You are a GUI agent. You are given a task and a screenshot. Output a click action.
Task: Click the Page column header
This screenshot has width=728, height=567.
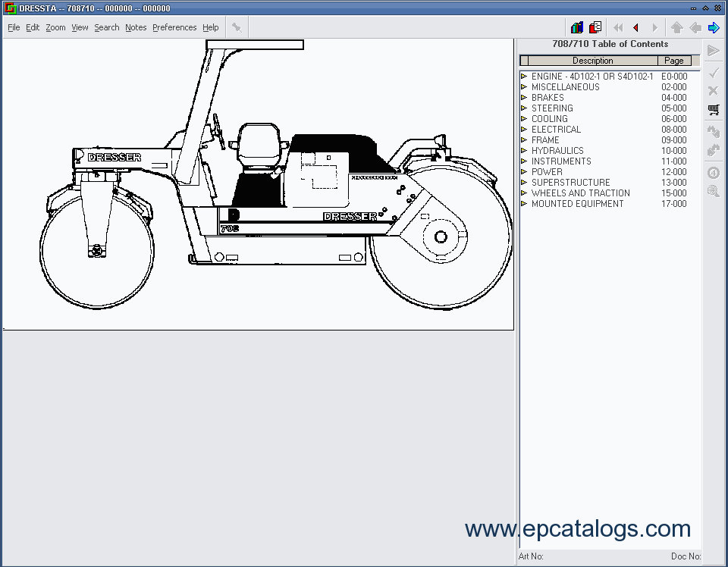tap(673, 61)
